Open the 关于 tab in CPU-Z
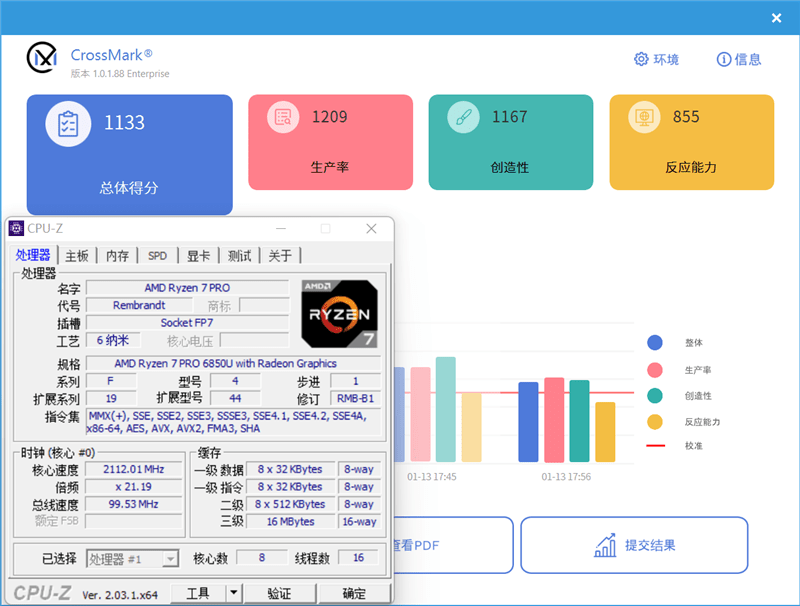The image size is (800, 606). (x=280, y=256)
